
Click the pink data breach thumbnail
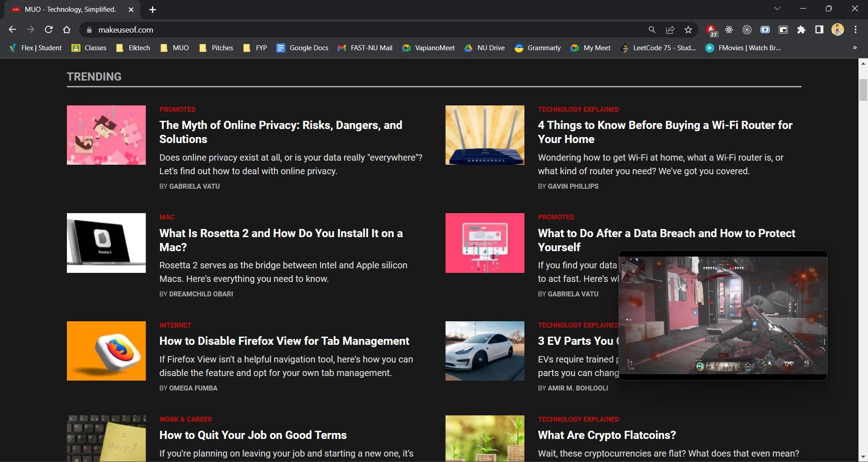tap(485, 243)
